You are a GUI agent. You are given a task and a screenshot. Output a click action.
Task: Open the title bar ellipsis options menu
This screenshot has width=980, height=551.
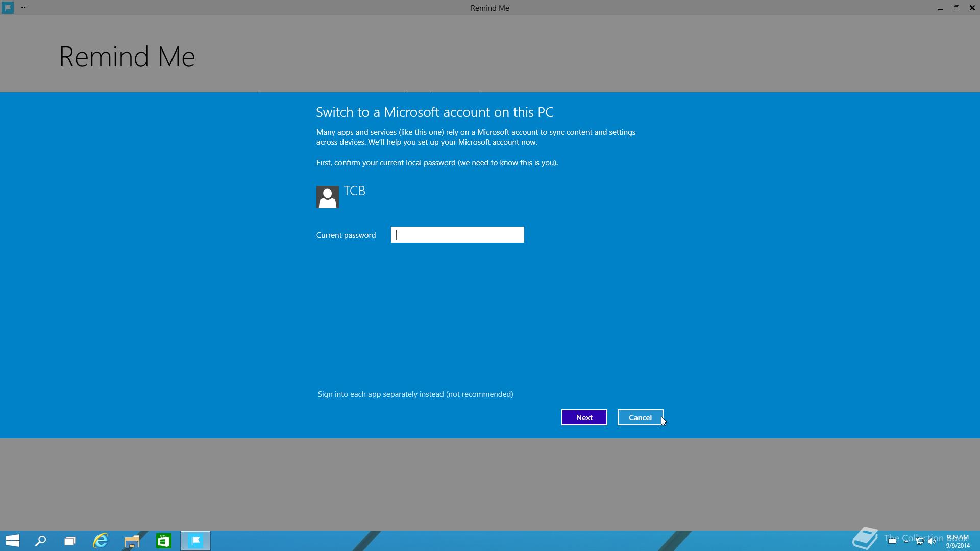23,8
